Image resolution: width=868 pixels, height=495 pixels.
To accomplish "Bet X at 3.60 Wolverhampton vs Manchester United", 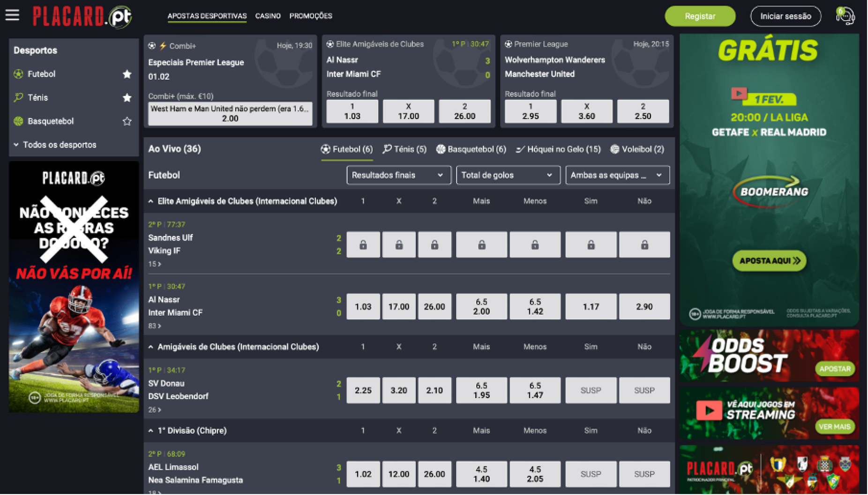I will coord(587,111).
